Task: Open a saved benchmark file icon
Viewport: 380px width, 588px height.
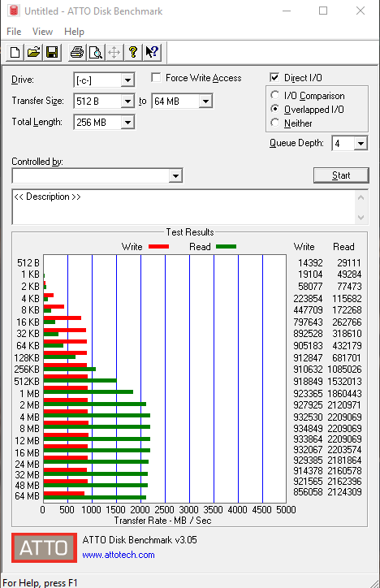Action: coord(33,52)
